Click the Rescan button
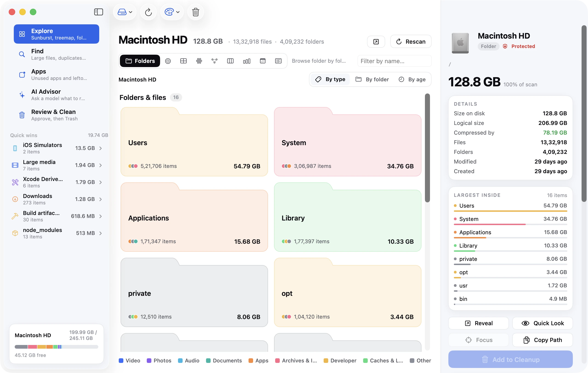The image size is (588, 373). click(411, 42)
